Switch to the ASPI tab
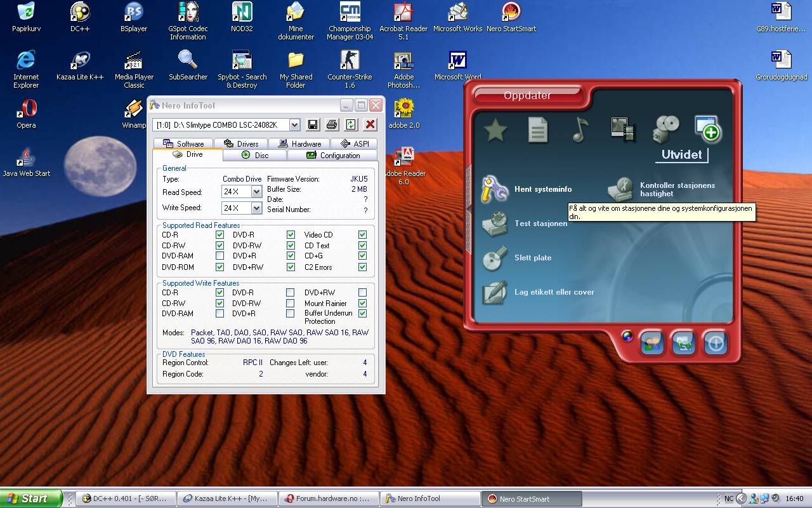 (x=354, y=144)
